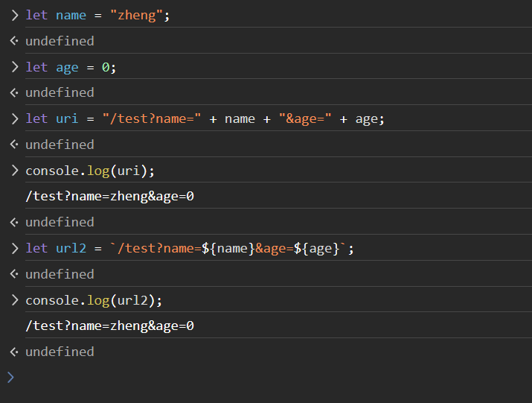Click the return arrow icon below let name
532x403 pixels.
pyautogui.click(x=14, y=41)
